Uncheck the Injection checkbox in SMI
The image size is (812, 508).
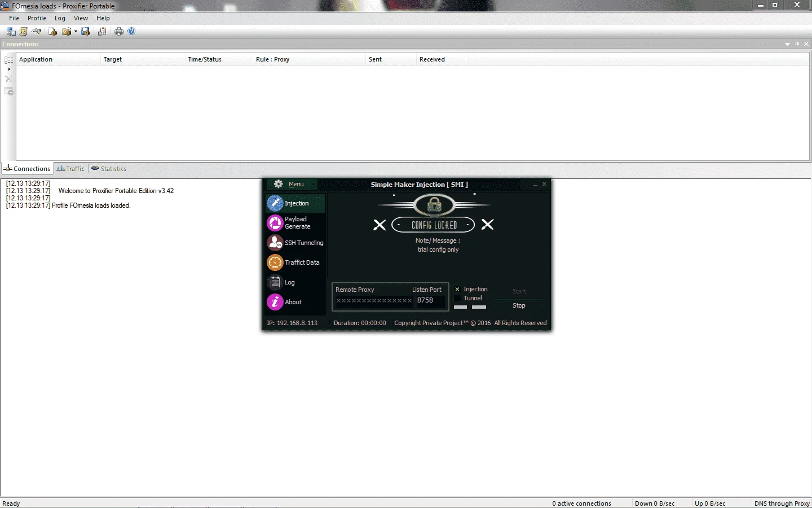pyautogui.click(x=457, y=289)
